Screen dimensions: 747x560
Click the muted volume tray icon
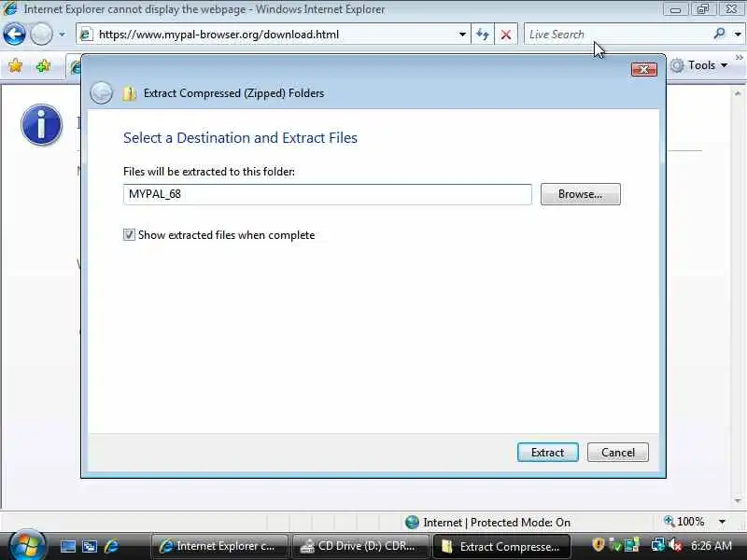tap(675, 545)
